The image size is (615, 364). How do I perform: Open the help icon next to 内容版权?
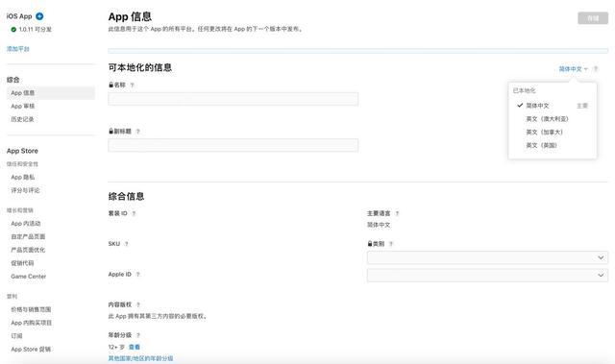(x=138, y=304)
